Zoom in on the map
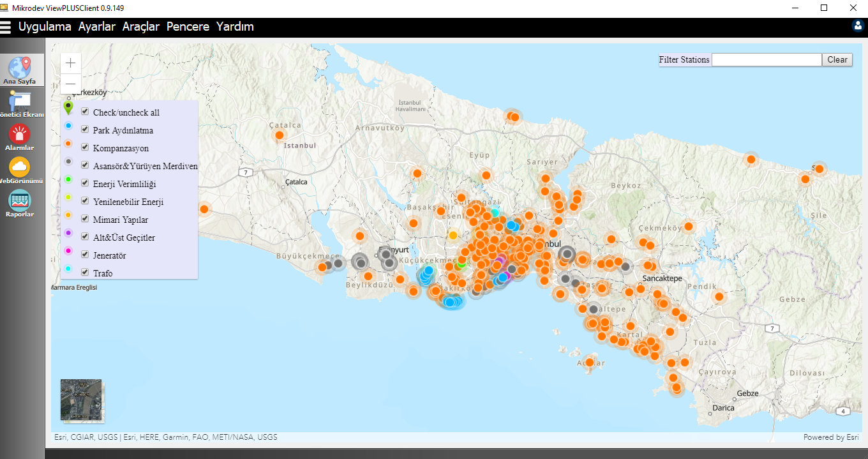The width and height of the screenshot is (868, 459). (x=71, y=63)
